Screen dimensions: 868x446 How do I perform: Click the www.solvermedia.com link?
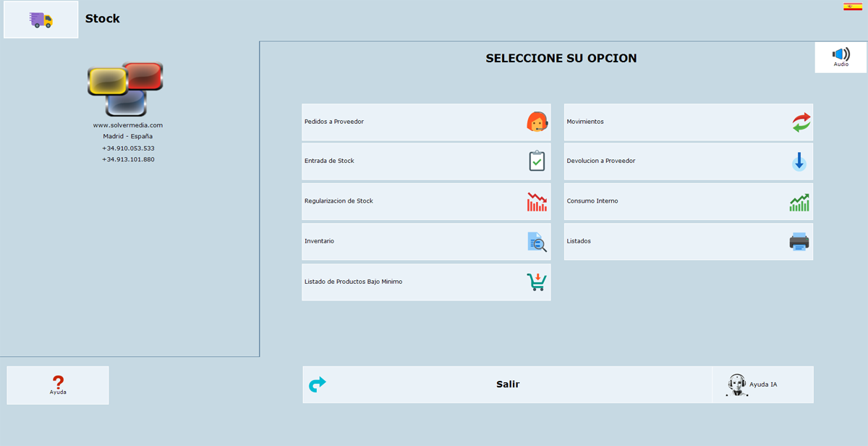128,125
